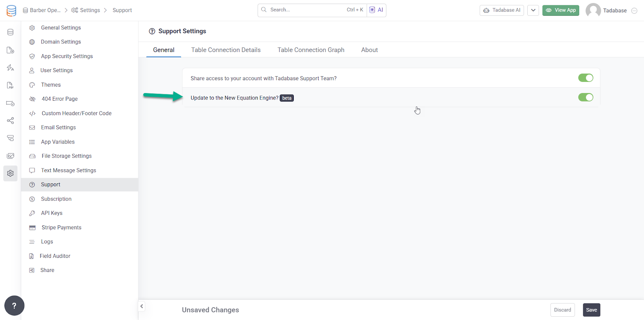Collapse the settings sidebar with chevron

(142, 306)
